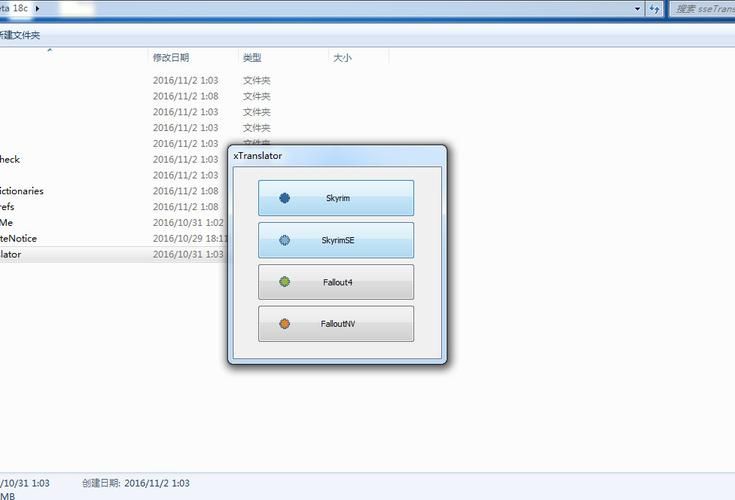Choose the SkyrimSE game option
Viewport: 735px width, 500px height.
tap(336, 240)
